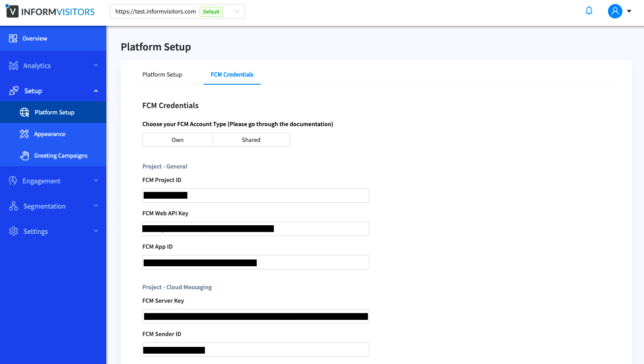Open the notification bell
644x364 pixels.
tap(589, 11)
